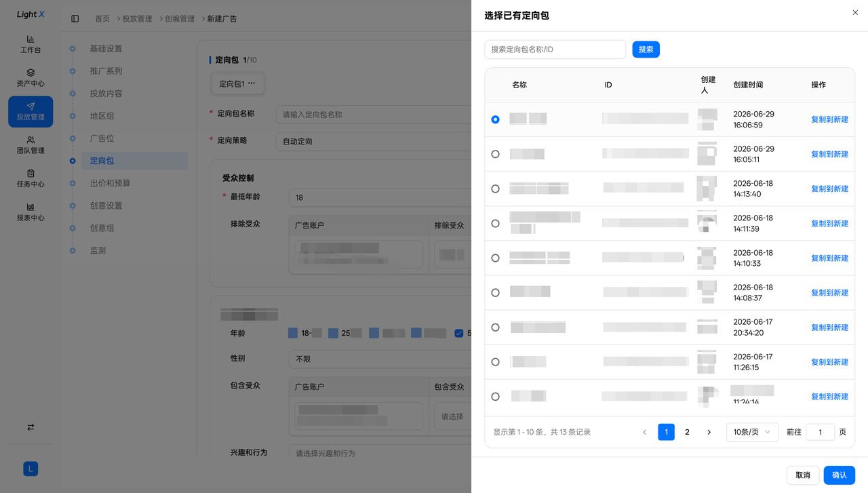The width and height of the screenshot is (868, 493).
Task: Open the 定向策略 自动定向 dropdown
Action: point(374,141)
